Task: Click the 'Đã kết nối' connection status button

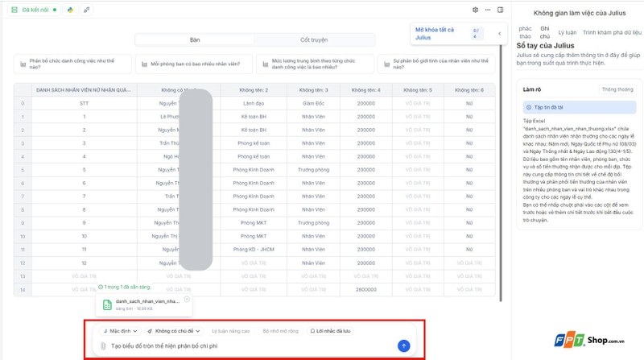Action: [34, 10]
